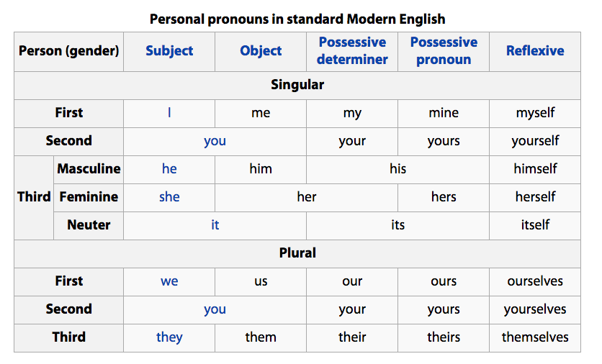
Task: Click the 'Plural' section header row
Action: click(297, 253)
